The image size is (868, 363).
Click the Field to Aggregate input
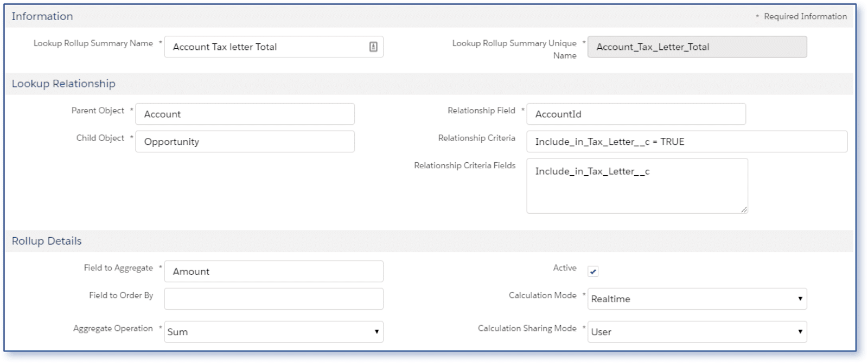[273, 272]
